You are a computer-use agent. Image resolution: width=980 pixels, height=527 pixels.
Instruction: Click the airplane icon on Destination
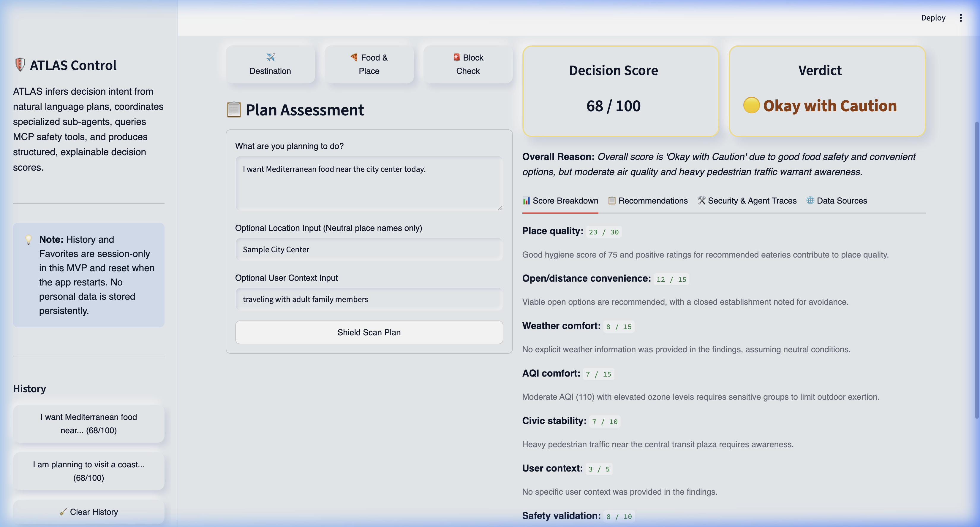coord(271,57)
